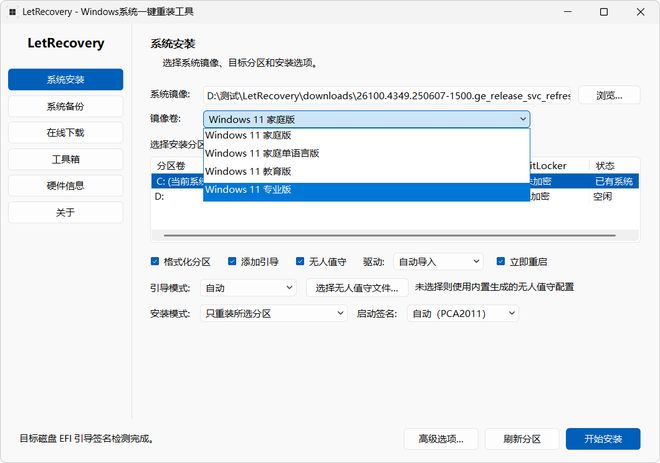This screenshot has height=463, width=660.
Task: Uncheck the 添加引导 checkbox
Action: point(232,261)
